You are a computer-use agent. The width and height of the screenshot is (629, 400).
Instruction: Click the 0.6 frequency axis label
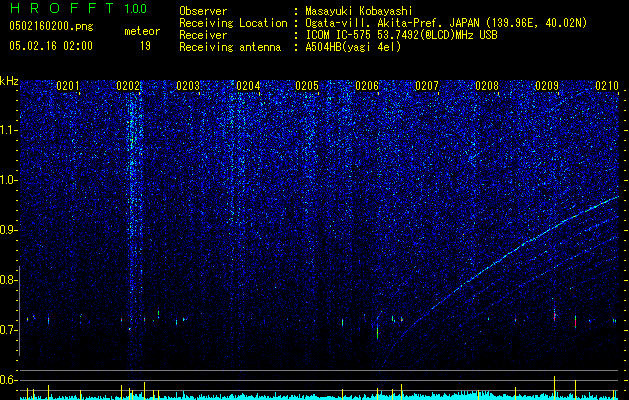tap(9, 380)
